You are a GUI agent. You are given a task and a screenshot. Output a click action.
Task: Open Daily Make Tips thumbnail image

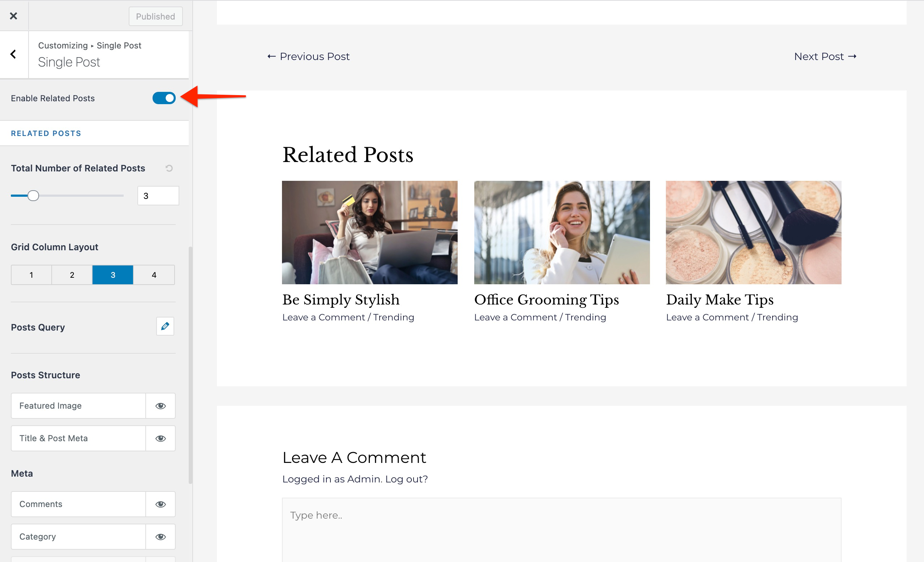(753, 232)
